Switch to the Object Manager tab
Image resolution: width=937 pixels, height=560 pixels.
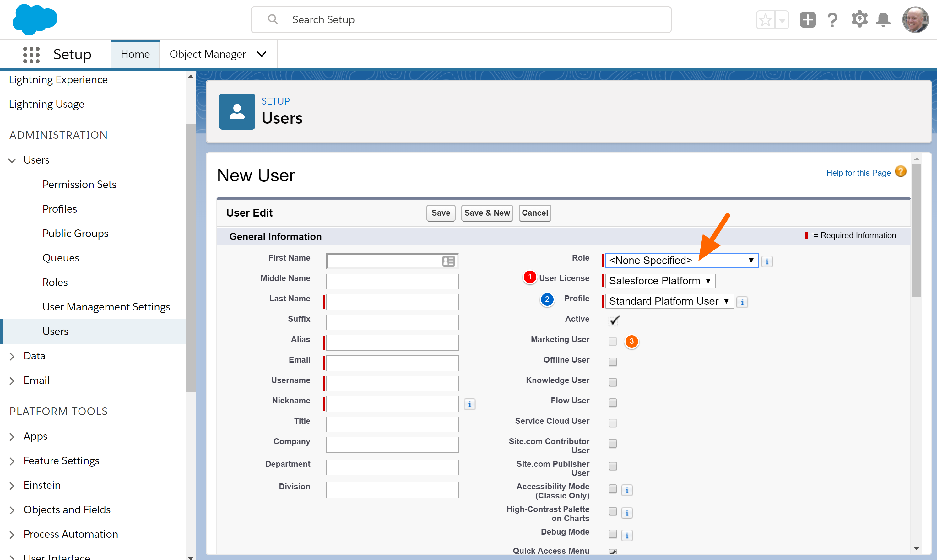(208, 54)
